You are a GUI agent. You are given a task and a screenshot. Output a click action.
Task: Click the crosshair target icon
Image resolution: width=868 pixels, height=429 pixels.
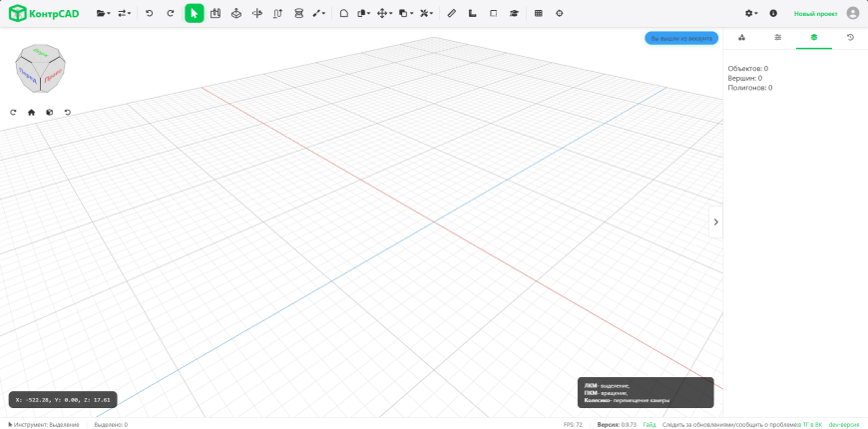pyautogui.click(x=559, y=13)
